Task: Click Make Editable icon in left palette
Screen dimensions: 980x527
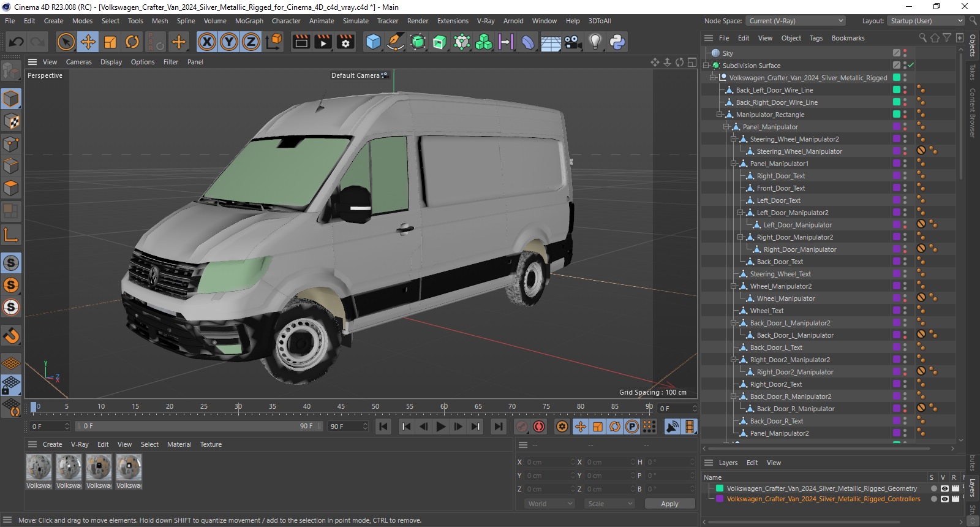Action: [10, 71]
